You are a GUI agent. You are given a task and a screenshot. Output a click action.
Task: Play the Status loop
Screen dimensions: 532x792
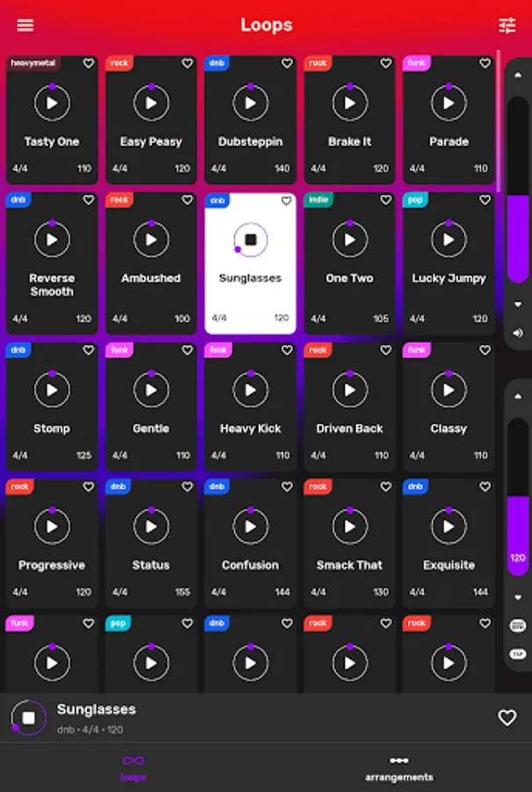(x=151, y=526)
